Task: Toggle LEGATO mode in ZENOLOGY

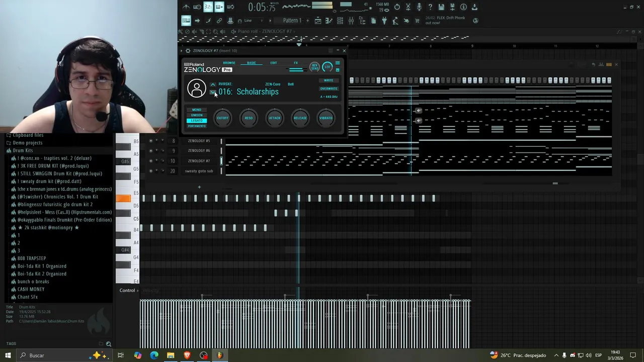Action: coord(197,121)
